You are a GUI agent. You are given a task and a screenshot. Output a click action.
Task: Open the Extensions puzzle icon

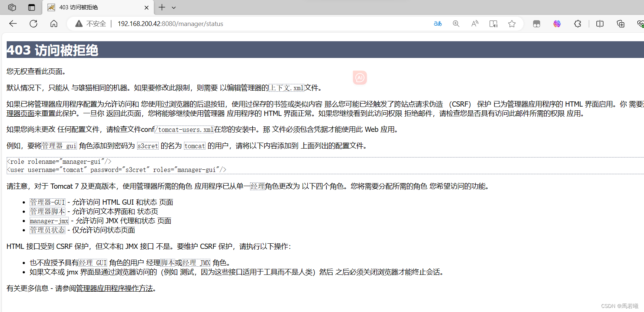click(577, 24)
